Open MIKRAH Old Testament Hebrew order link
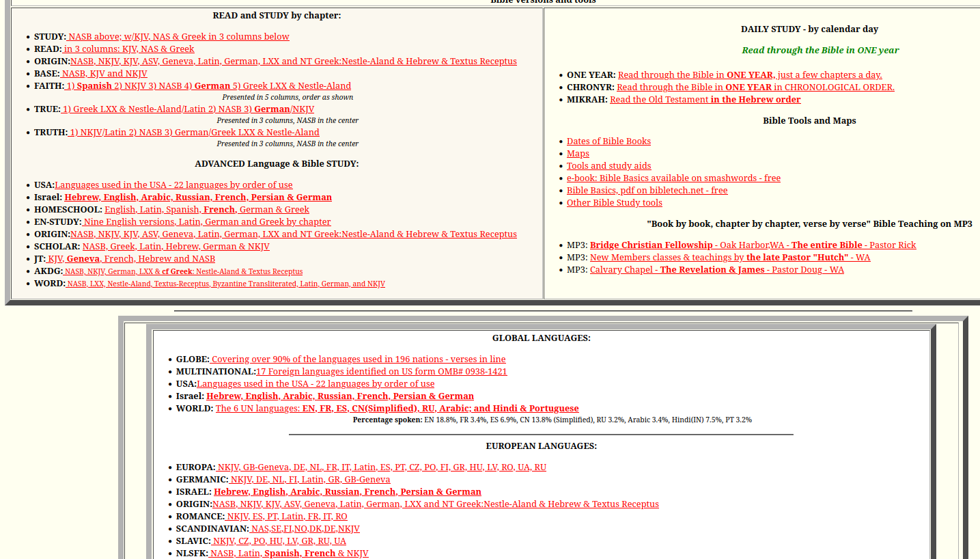The height and width of the screenshot is (559, 980). 705,100
